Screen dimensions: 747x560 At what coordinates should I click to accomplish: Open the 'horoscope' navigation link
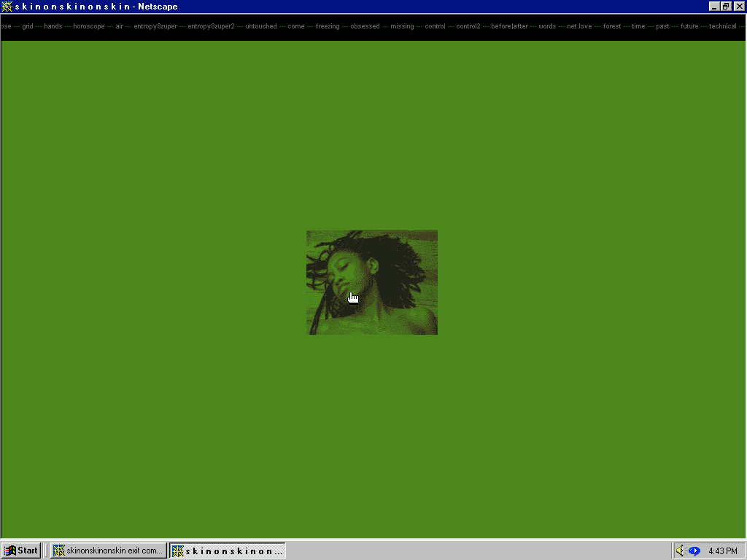(89, 26)
